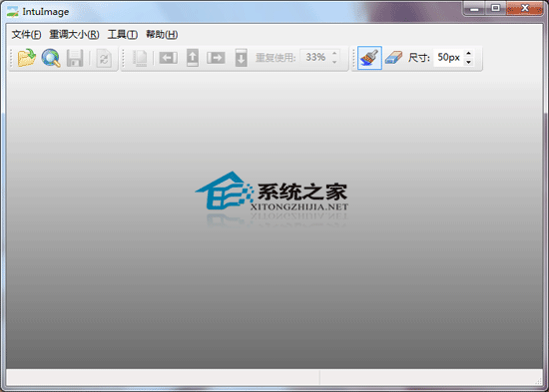Select the paint brush tool
The image size is (549, 392).
[x=369, y=58]
